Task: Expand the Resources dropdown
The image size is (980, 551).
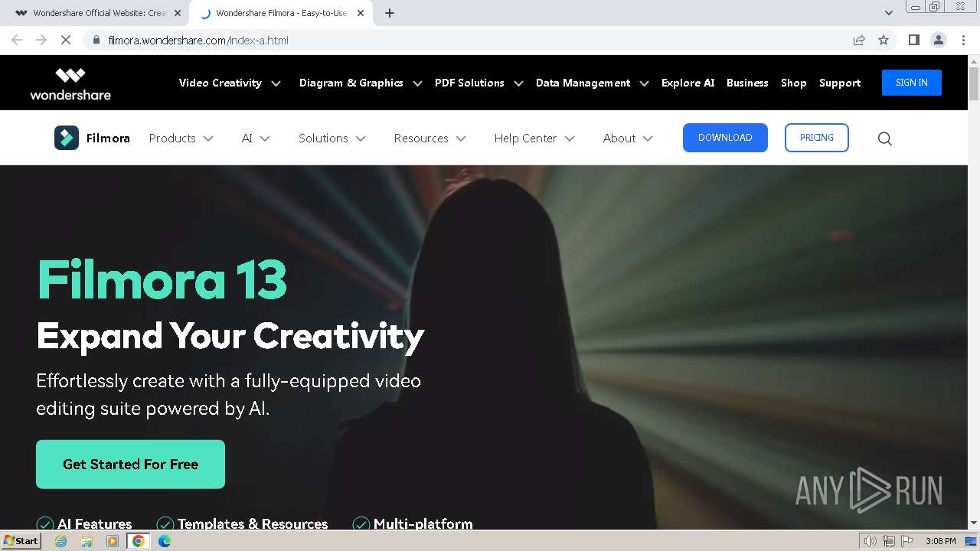Action: (430, 139)
